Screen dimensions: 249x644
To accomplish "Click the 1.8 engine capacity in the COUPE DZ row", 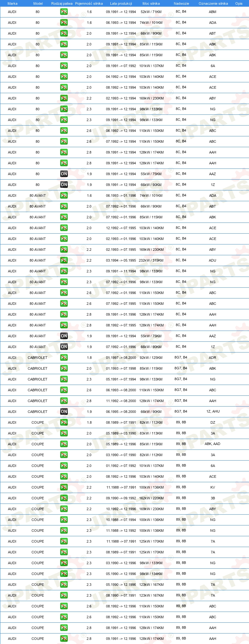I will (89, 422).
